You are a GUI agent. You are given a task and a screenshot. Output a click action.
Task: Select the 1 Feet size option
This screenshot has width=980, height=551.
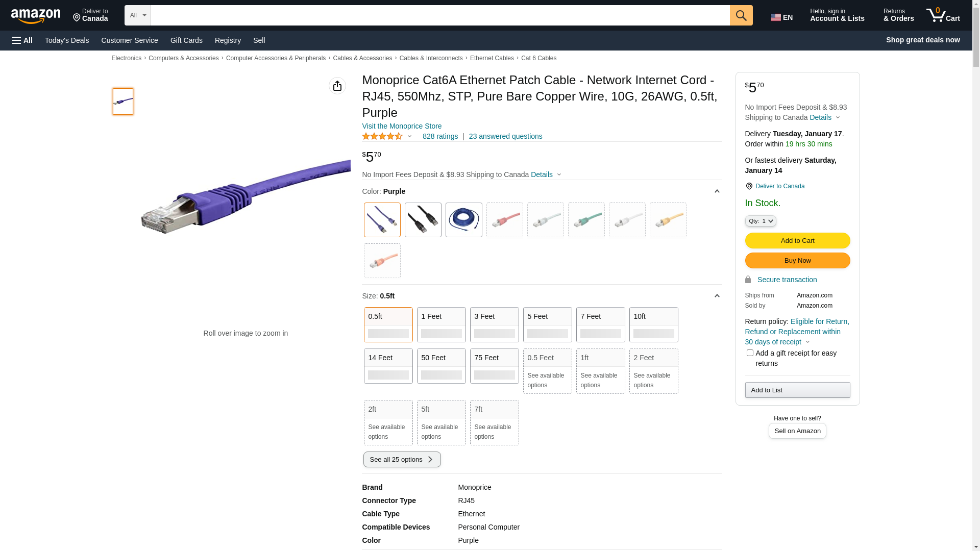441,324
